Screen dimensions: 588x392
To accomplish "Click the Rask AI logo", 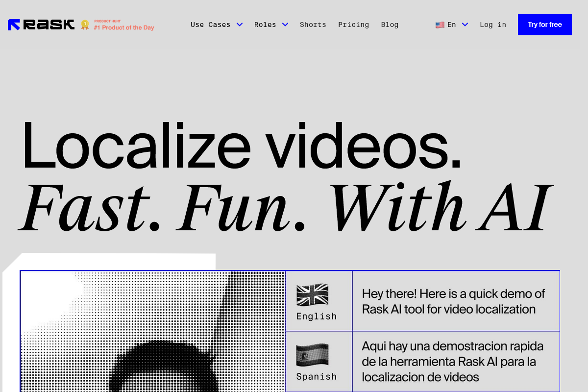I will [41, 24].
